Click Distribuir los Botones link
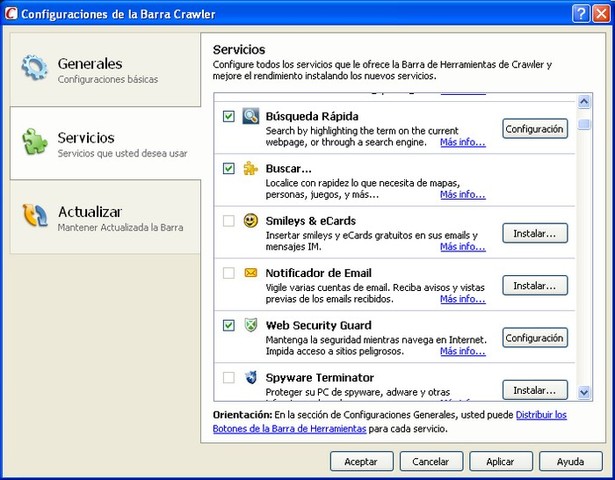Viewport: 615px width, 480px height. coord(541,415)
